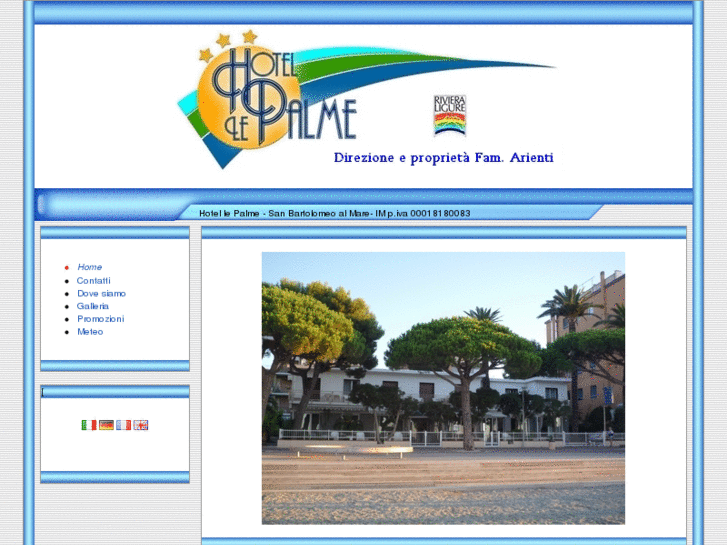Check the Meteo page

pyautogui.click(x=90, y=332)
